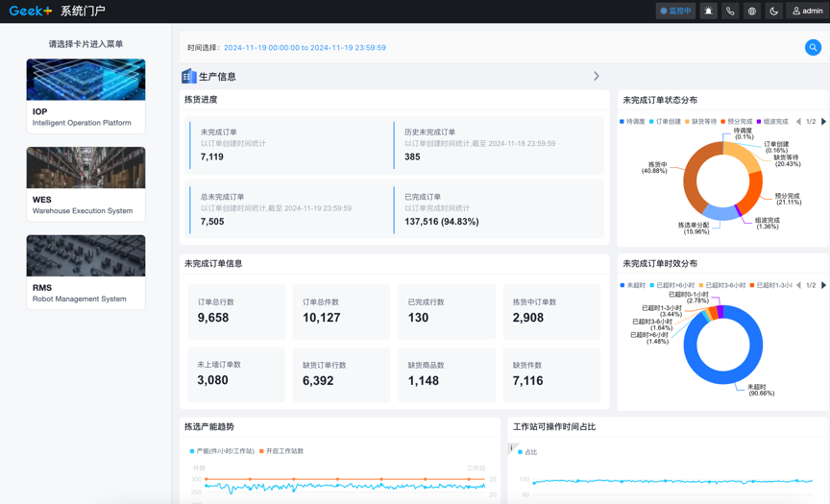Toggle the 监控中 monitoring status

675,12
